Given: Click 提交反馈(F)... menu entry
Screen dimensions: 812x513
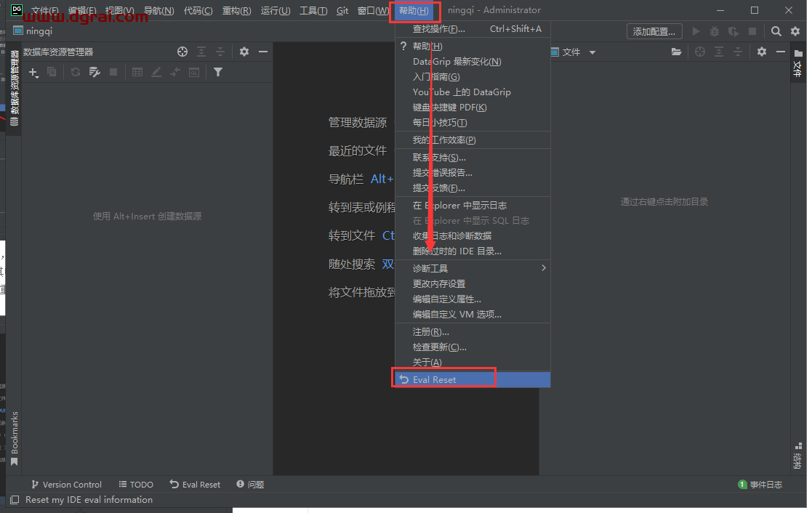Looking at the screenshot, I should [473, 188].
